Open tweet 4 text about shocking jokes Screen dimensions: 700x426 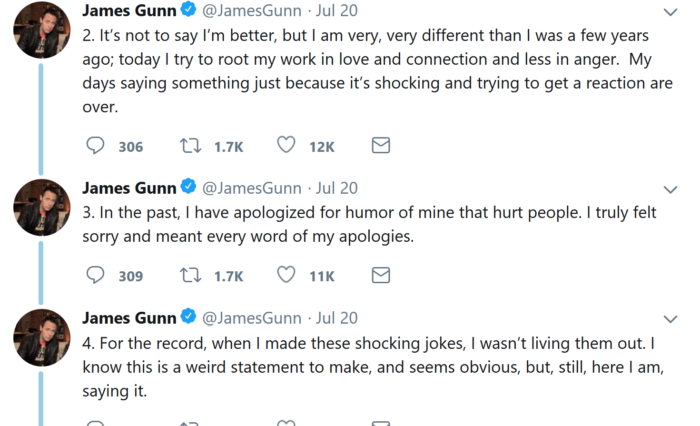pyautogui.click(x=373, y=367)
